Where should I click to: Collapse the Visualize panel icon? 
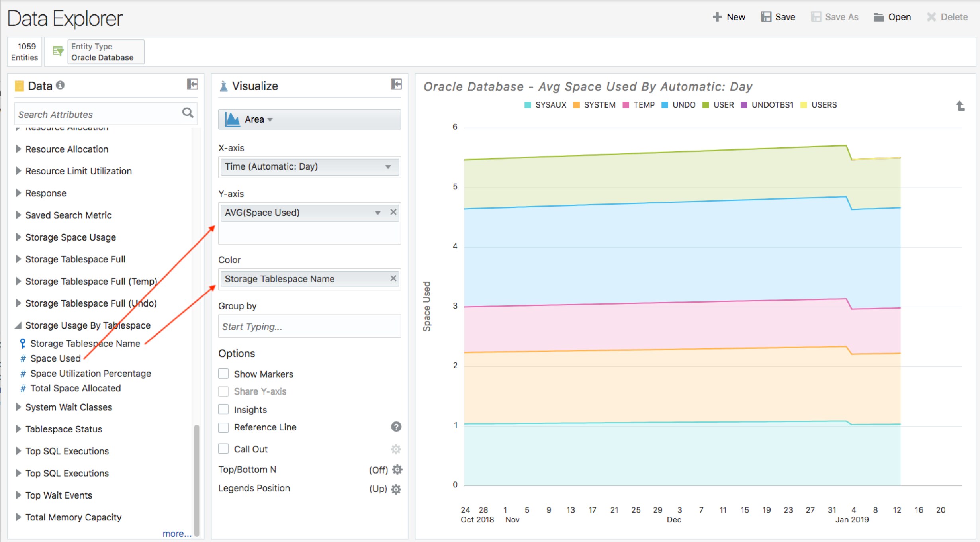396,84
